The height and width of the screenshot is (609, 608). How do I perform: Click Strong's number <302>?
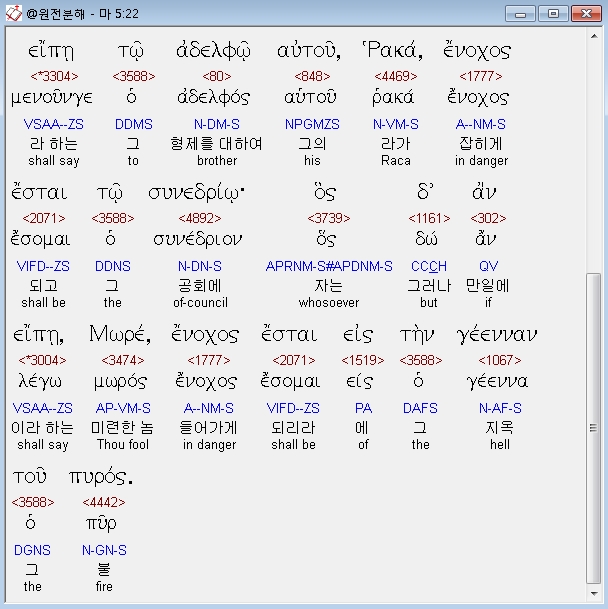pyautogui.click(x=488, y=219)
